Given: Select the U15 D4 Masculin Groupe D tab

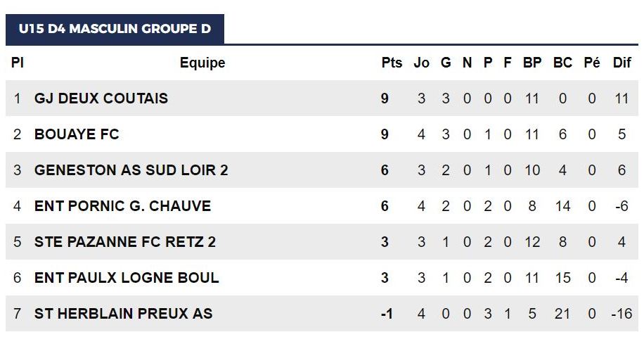Looking at the screenshot, I should click(115, 29).
